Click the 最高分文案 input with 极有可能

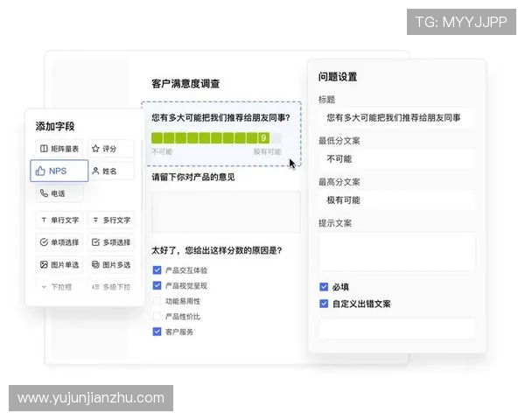[396, 200]
